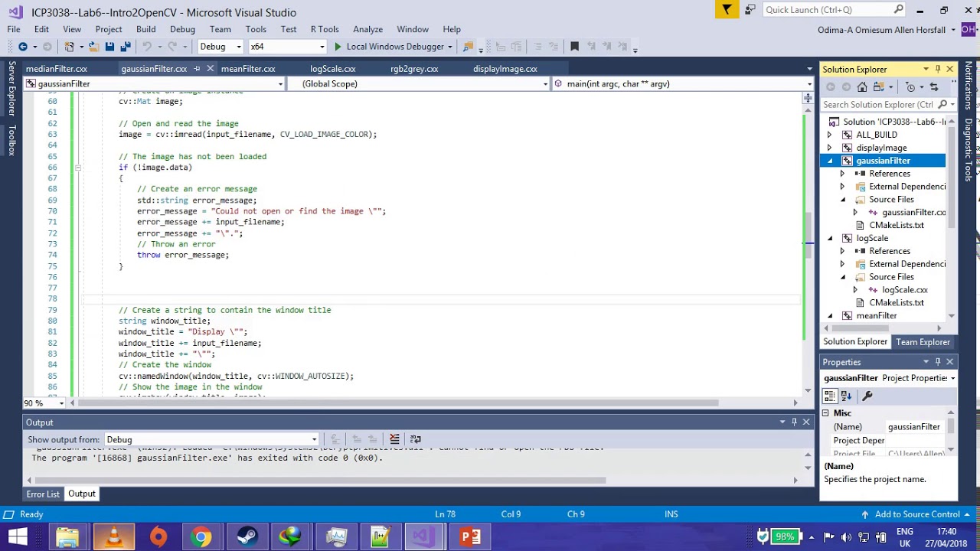Click the Redo arrow icon

coord(173,47)
